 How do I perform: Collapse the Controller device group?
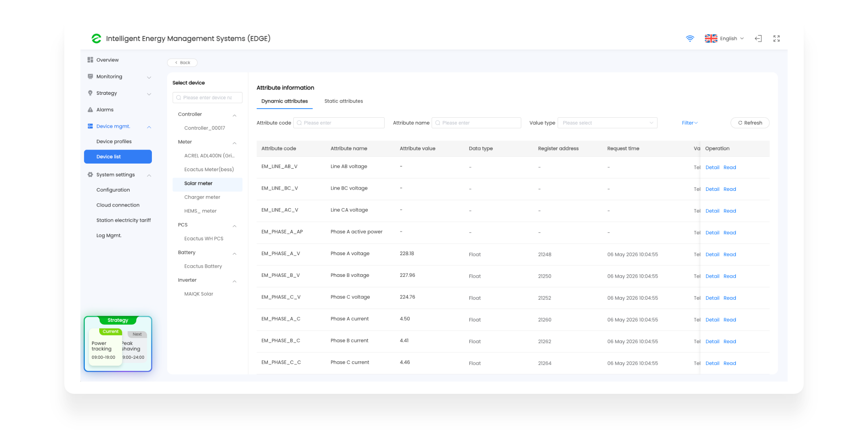tap(235, 115)
